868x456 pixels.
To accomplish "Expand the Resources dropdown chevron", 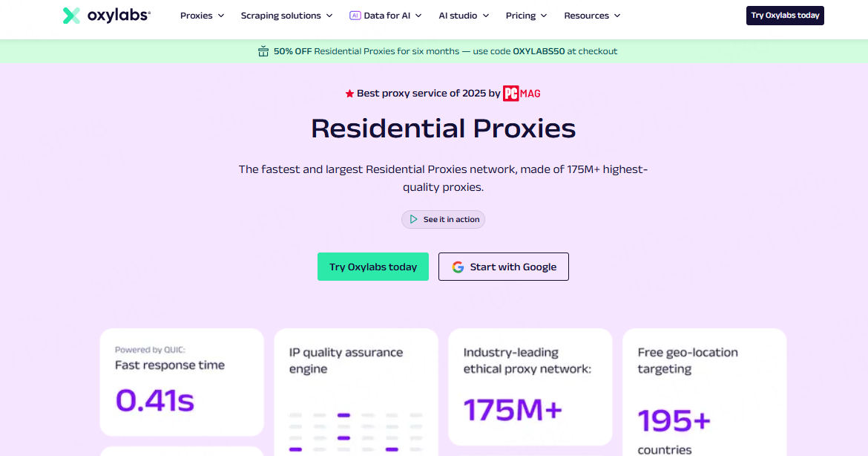I will click(x=617, y=16).
